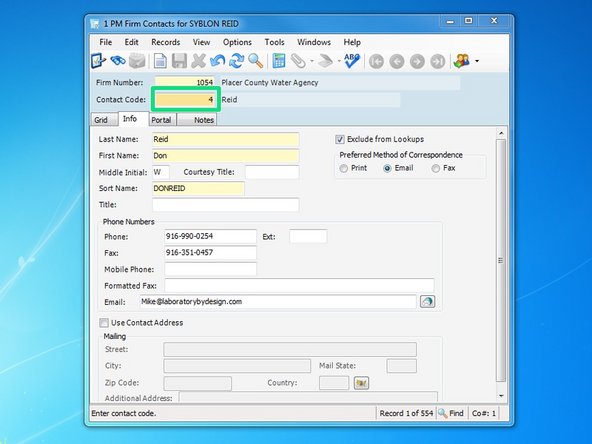
Task: Click the floppy disk save icon
Action: (179, 61)
